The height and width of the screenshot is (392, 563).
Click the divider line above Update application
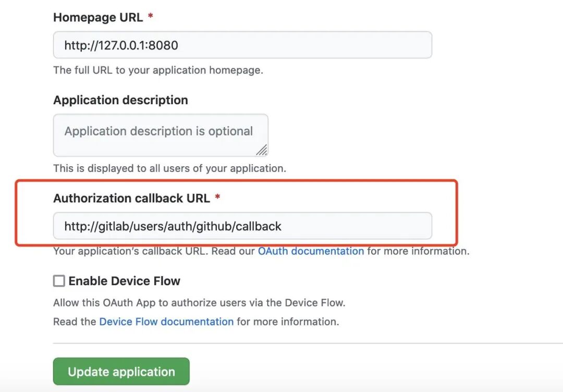tap(308, 344)
